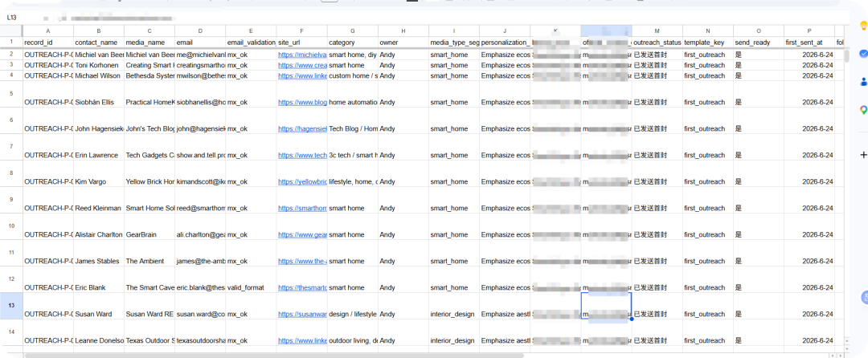Open the hagensiek site link
This screenshot has height=358, width=868.
point(302,128)
